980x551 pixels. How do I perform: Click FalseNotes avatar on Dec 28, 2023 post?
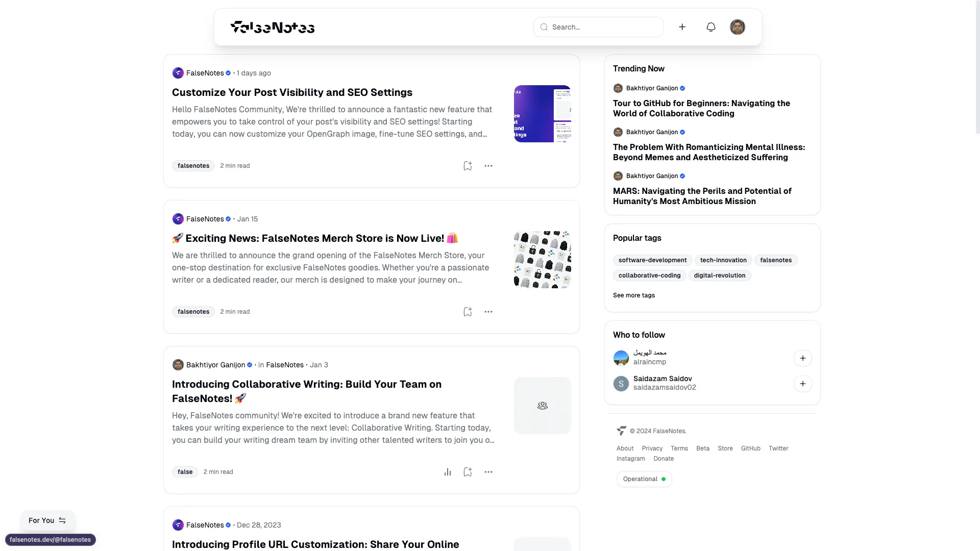point(178,525)
